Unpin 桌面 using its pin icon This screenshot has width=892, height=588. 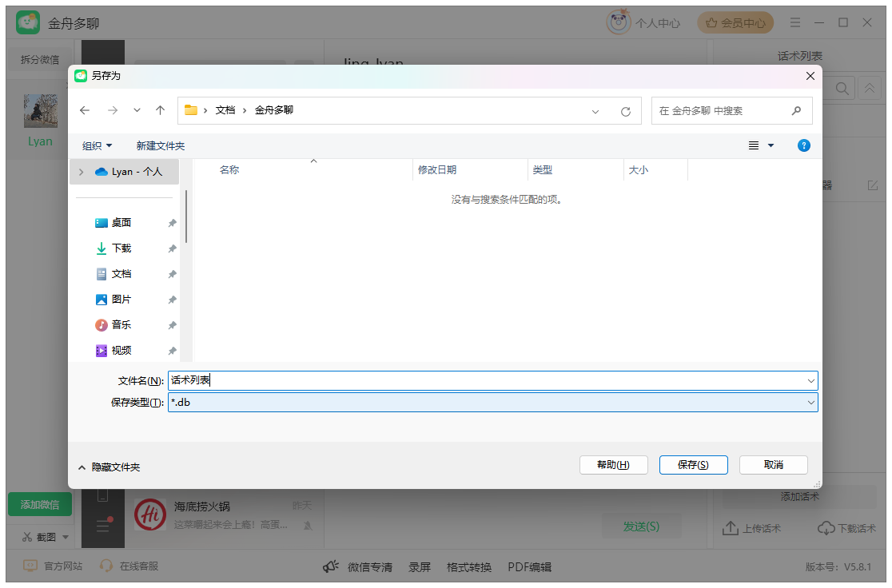point(173,223)
